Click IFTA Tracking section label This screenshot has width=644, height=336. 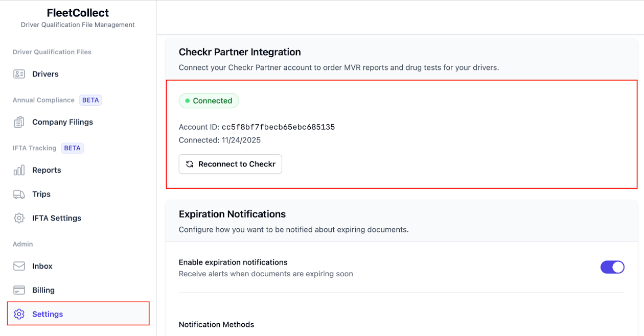34,148
